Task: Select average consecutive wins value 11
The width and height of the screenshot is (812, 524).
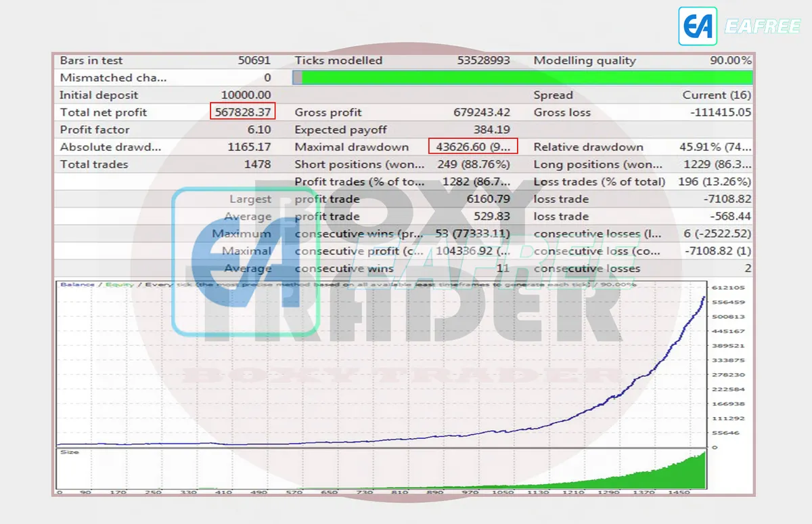Action: tap(503, 268)
